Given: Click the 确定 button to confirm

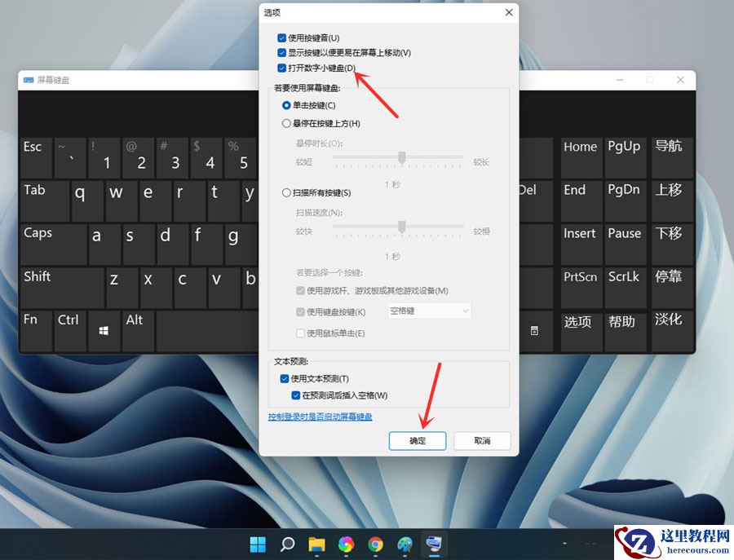Looking at the screenshot, I should [417, 440].
